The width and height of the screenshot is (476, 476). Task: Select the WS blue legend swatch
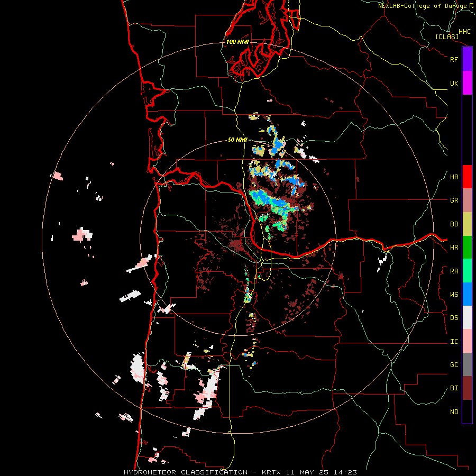467,294
